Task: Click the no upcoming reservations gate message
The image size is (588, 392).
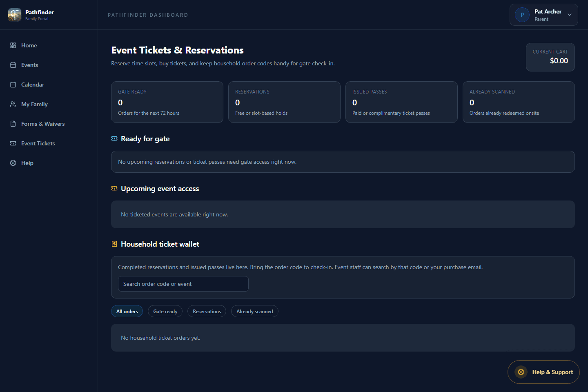Action: tap(207, 162)
